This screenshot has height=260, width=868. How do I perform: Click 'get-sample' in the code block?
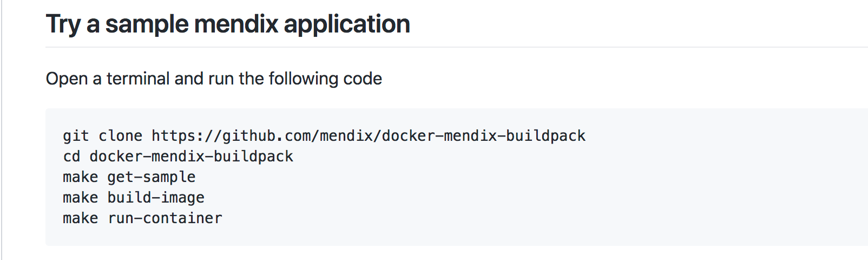[152, 177]
